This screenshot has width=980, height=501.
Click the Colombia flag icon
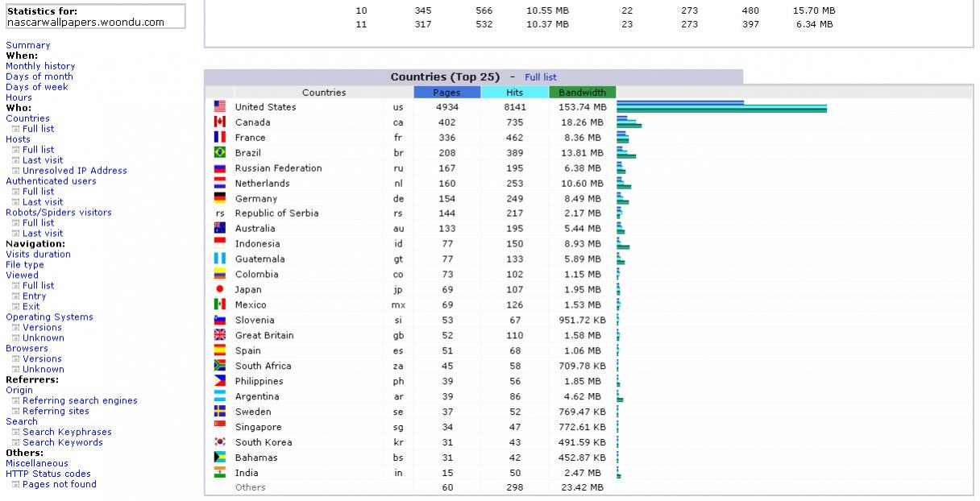pos(219,274)
